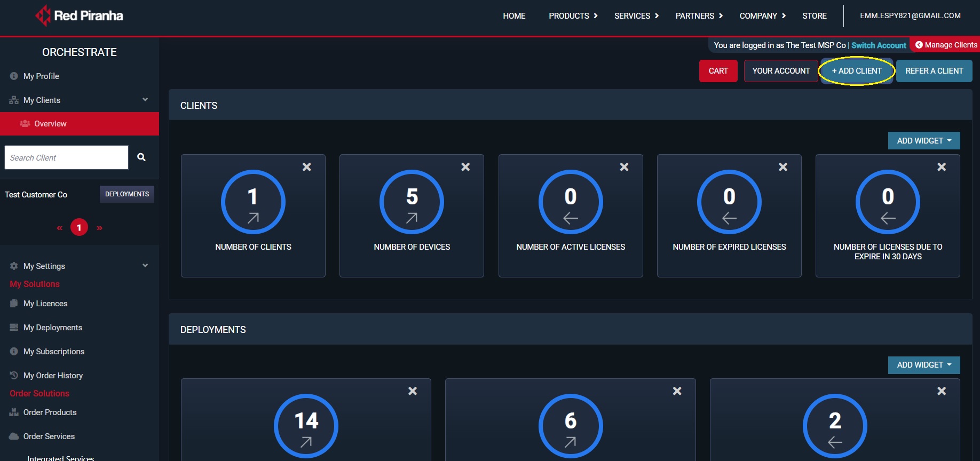Viewport: 980px width, 461px height.
Task: Open DEPLOYMENTS for Test Customer Co
Action: tap(127, 194)
